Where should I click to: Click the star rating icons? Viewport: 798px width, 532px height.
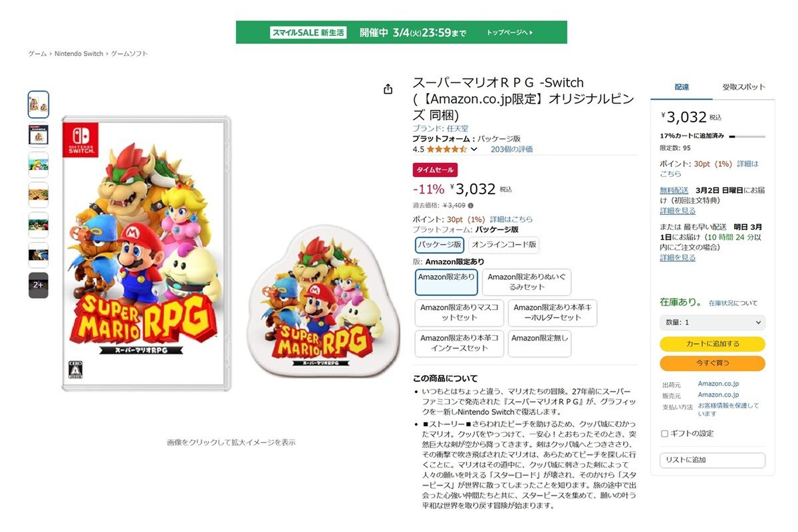point(446,149)
